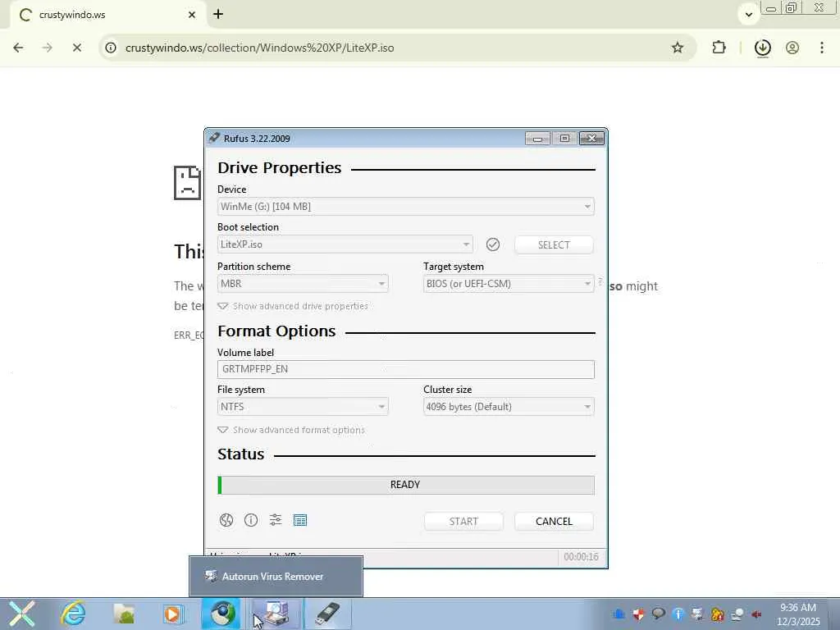
Task: Expand Show advanced format options
Action: click(x=291, y=430)
